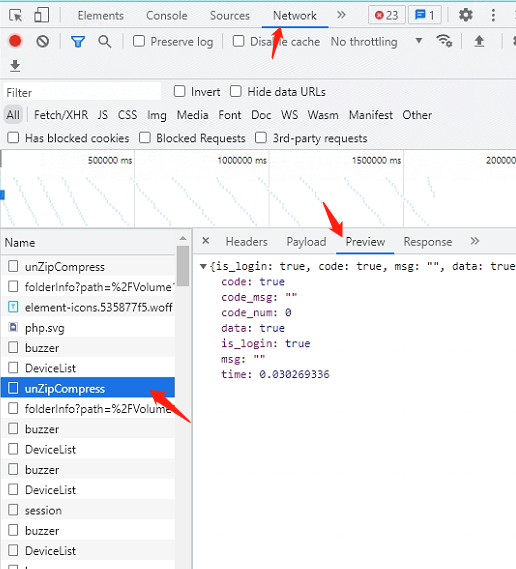Click the export HAR download arrow
This screenshot has height=569, width=516.
pyautogui.click(x=15, y=66)
